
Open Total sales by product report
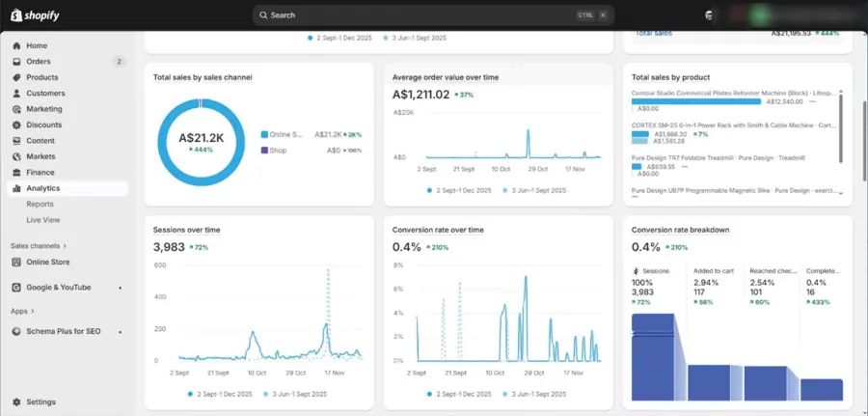670,77
